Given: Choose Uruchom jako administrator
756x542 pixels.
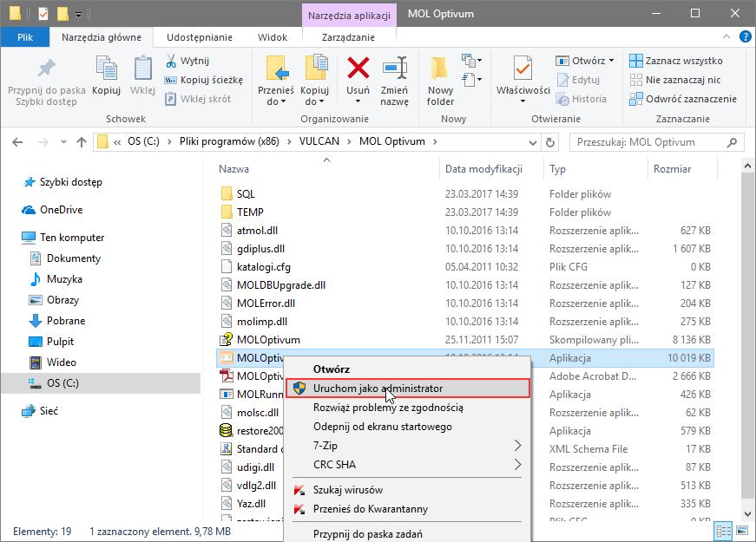Looking at the screenshot, I should pyautogui.click(x=408, y=389).
